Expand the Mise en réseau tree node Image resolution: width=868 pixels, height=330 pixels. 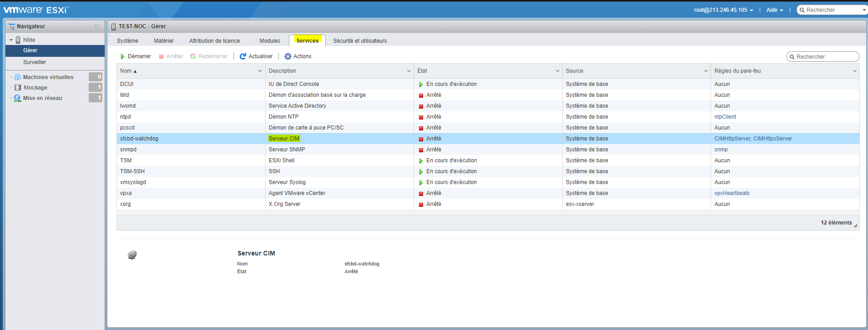click(11, 98)
